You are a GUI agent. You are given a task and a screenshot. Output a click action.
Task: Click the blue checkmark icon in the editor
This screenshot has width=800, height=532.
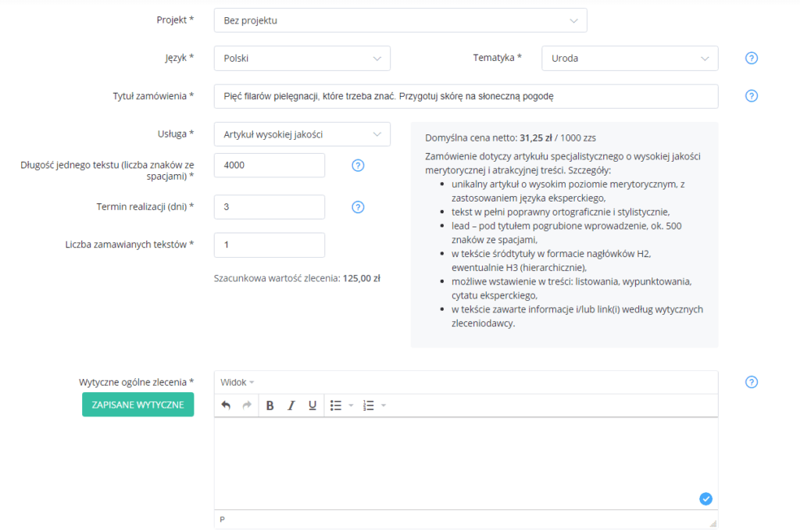coord(706,498)
